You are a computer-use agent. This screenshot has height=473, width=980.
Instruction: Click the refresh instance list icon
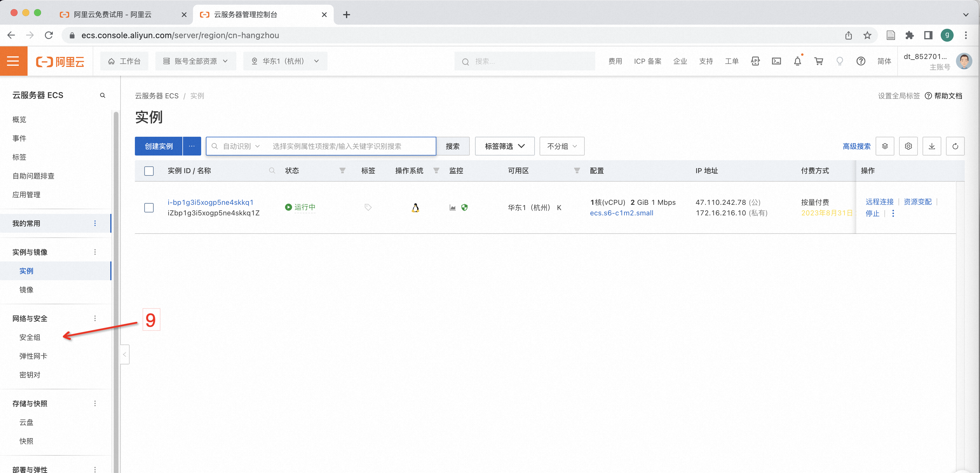[955, 146]
